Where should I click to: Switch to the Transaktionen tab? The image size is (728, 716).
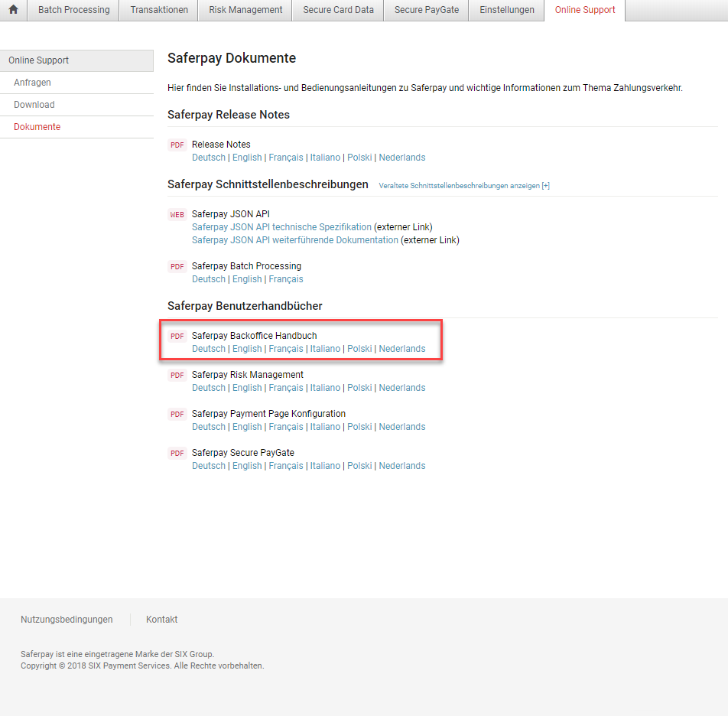pos(158,10)
